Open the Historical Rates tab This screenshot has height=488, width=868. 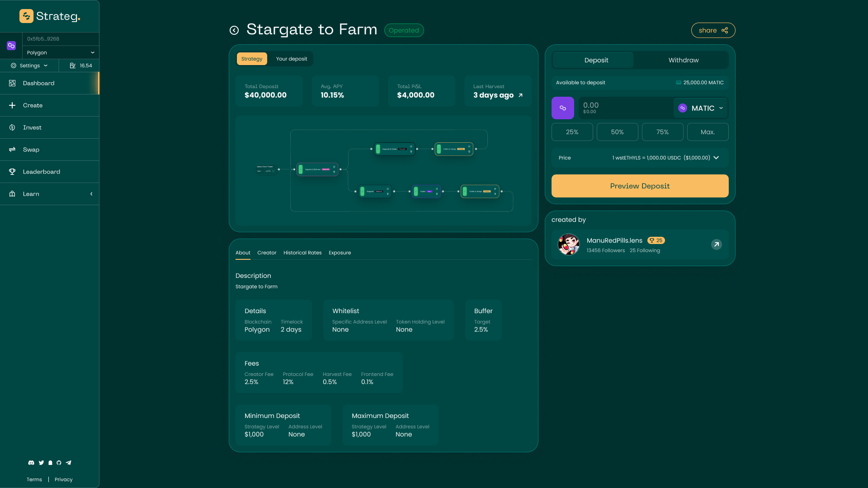302,253
